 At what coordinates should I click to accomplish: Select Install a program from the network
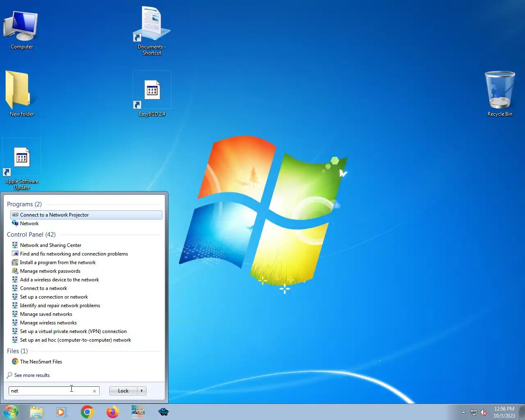(x=86, y=262)
